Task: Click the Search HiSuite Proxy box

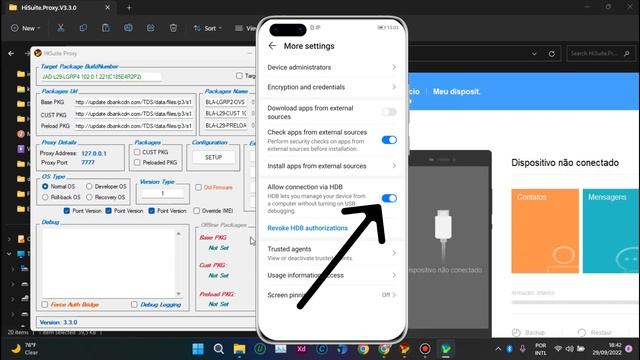Action: pyautogui.click(x=600, y=53)
